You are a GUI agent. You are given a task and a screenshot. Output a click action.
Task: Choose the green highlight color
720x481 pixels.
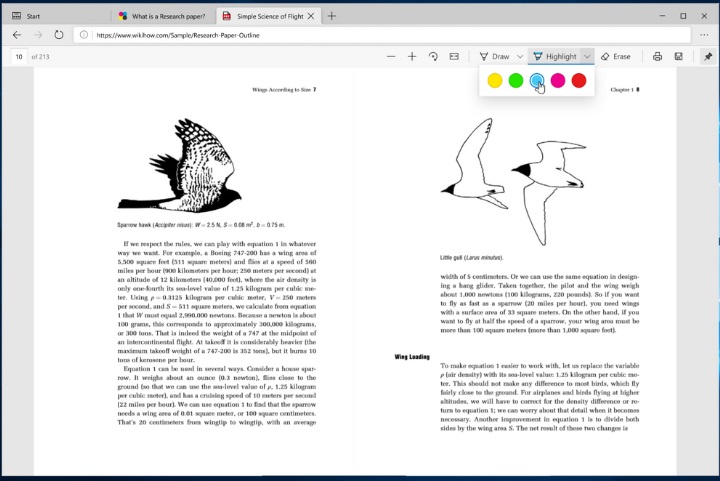516,80
